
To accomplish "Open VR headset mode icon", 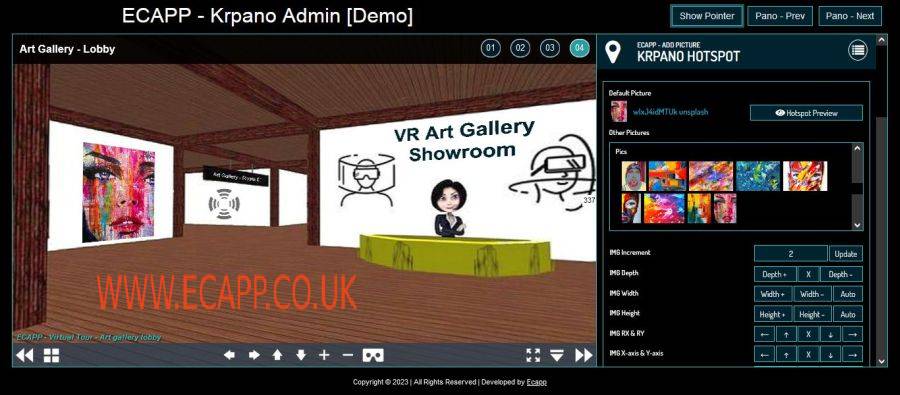I will [x=373, y=355].
